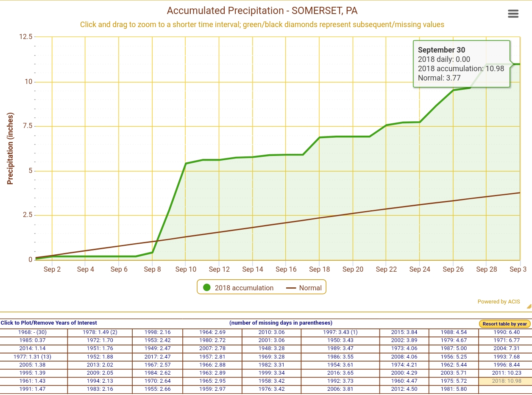This screenshot has height=395, width=532.
Task: Plot the year 1981: 5.80
Action: point(453,389)
